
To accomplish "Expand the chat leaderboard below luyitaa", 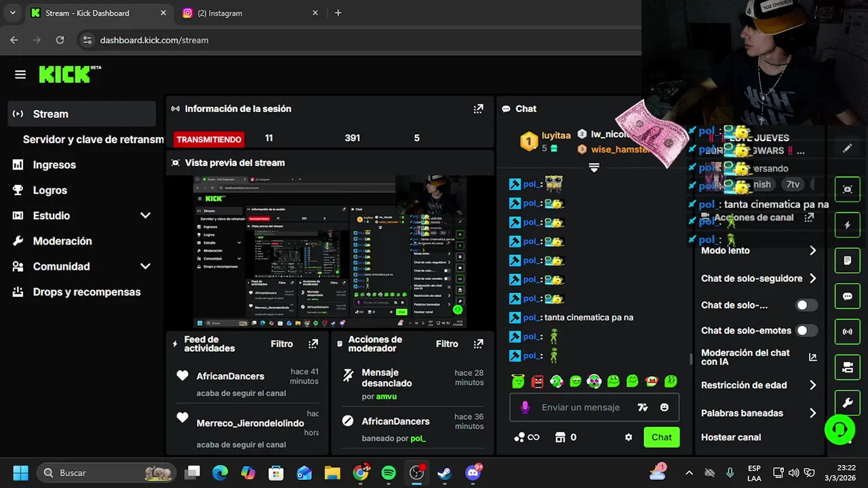I will (594, 167).
